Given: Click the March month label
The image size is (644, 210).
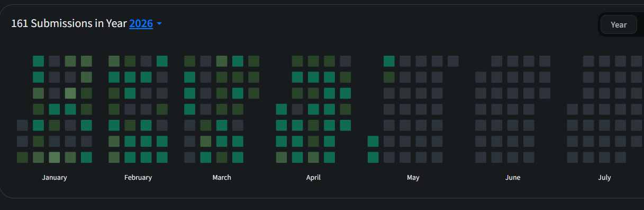Looking at the screenshot, I should 222,178.
